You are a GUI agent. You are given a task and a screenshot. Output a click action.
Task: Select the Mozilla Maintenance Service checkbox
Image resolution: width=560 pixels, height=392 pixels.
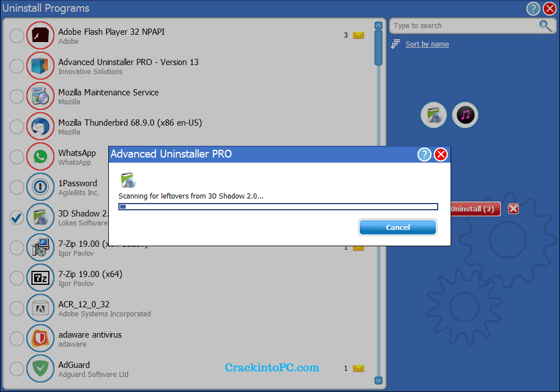pyautogui.click(x=17, y=96)
